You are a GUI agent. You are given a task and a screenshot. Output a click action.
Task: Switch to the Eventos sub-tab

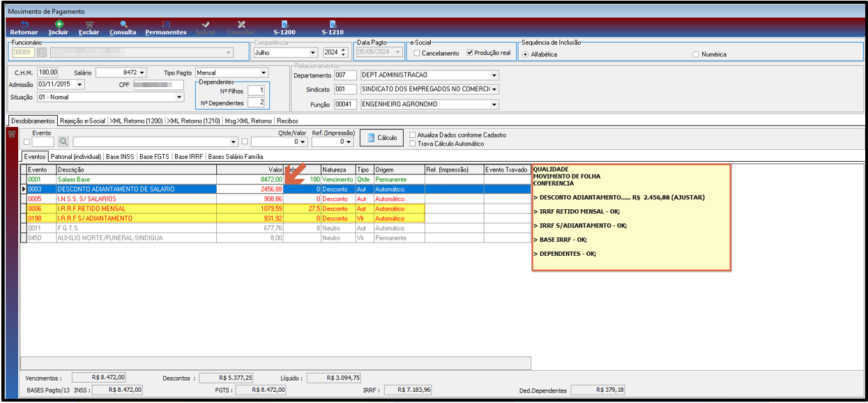point(35,157)
